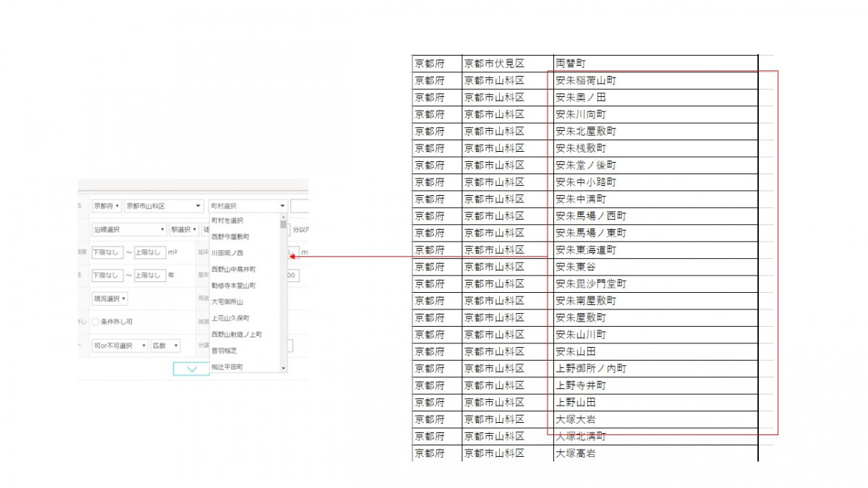Open the 可or不可選択 dropdown
868x488 pixels.
tap(119, 346)
